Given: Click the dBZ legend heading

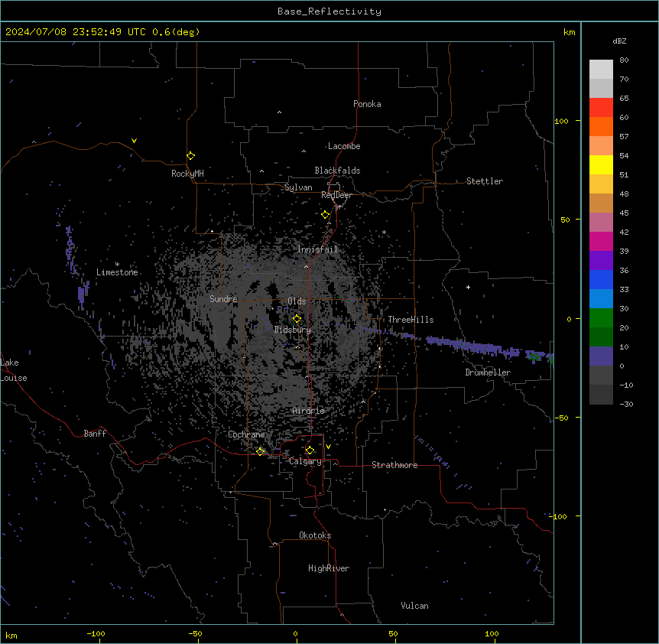Looking at the screenshot, I should click(x=619, y=41).
